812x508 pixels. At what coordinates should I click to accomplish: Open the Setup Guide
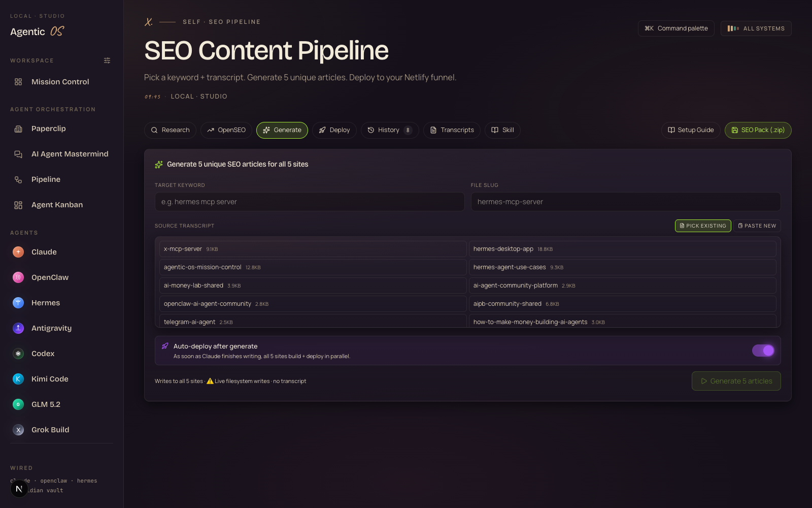coord(691,130)
